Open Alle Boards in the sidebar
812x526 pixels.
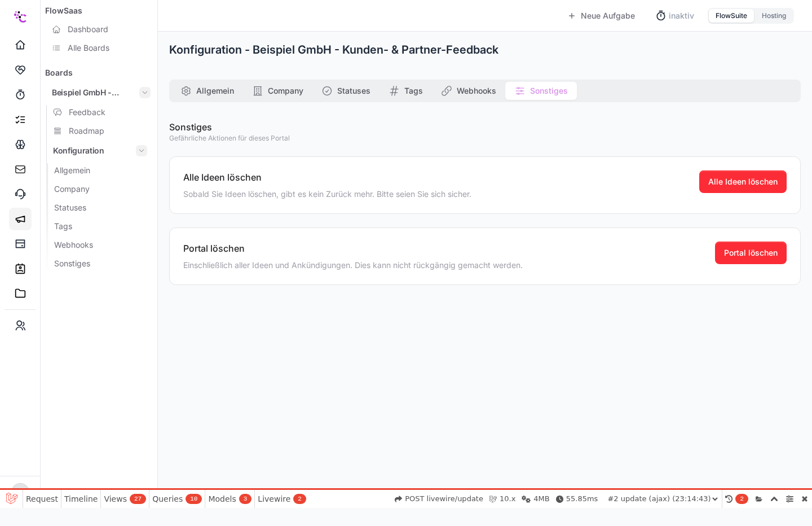(89, 48)
